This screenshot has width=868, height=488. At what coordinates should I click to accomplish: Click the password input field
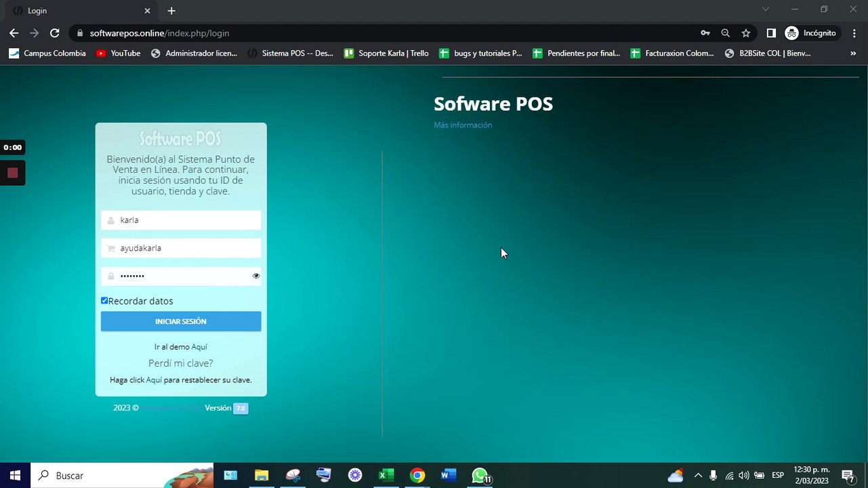181,276
